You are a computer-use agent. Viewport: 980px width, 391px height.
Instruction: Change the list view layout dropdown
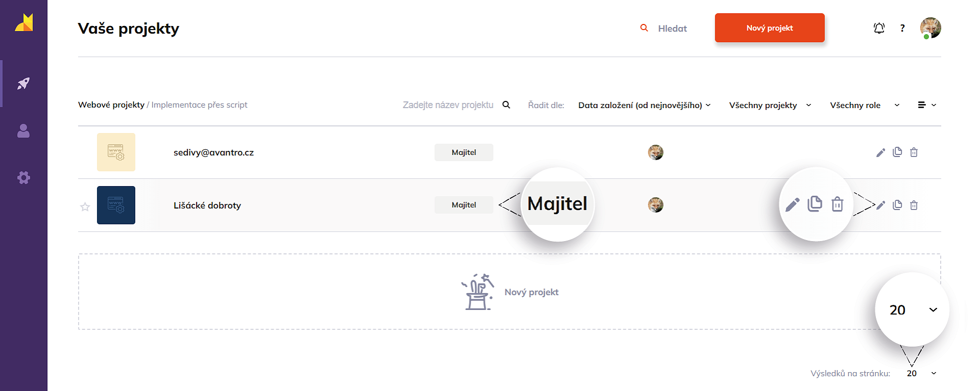927,105
